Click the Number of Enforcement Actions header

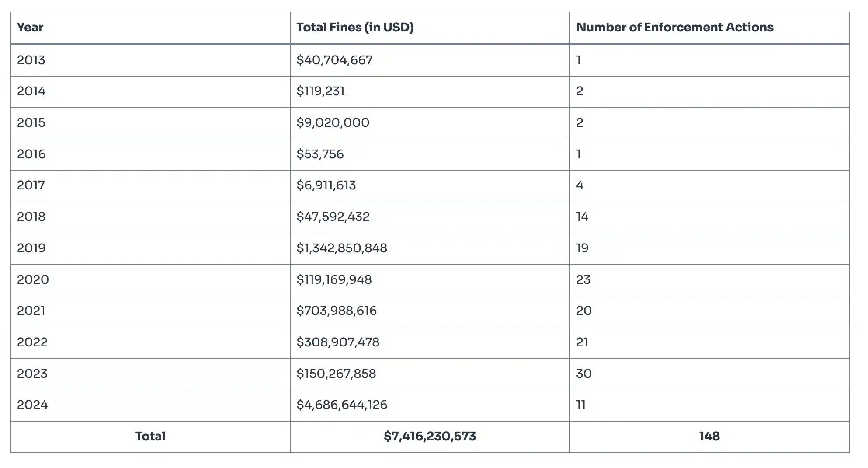[x=674, y=28]
